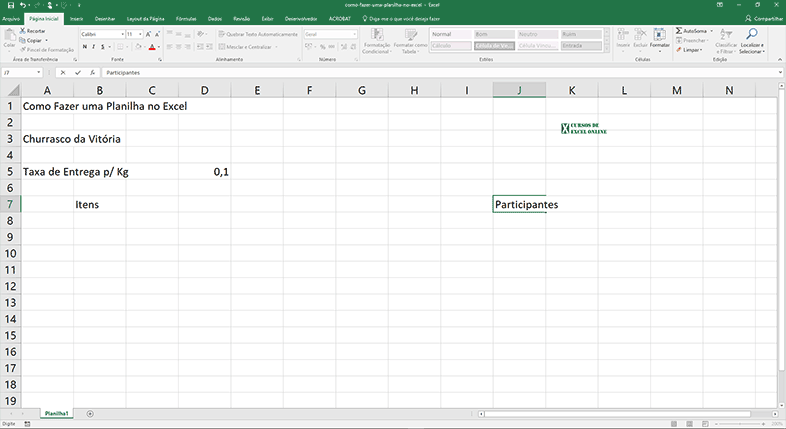The width and height of the screenshot is (786, 429).
Task: Open text orientation options
Action: (x=201, y=34)
